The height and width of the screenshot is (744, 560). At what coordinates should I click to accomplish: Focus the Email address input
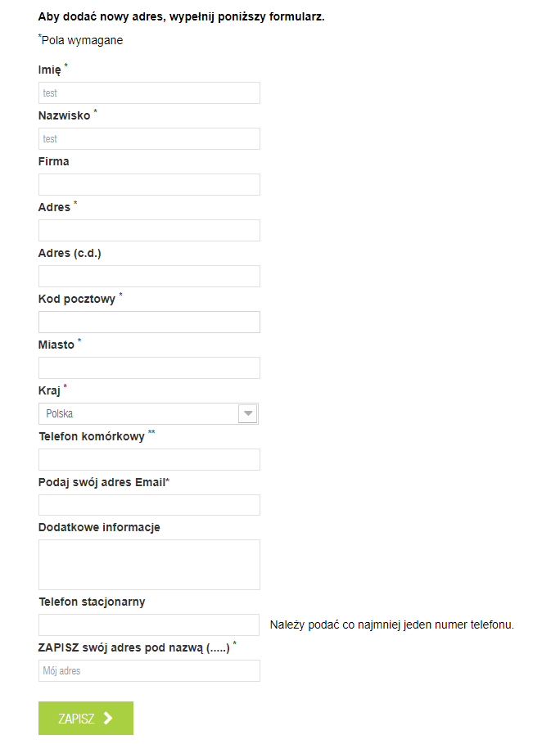coord(149,505)
